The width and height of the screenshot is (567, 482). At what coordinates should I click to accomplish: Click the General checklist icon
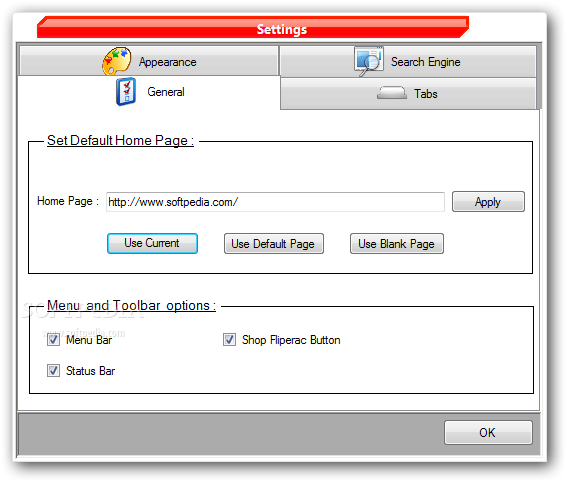point(126,91)
